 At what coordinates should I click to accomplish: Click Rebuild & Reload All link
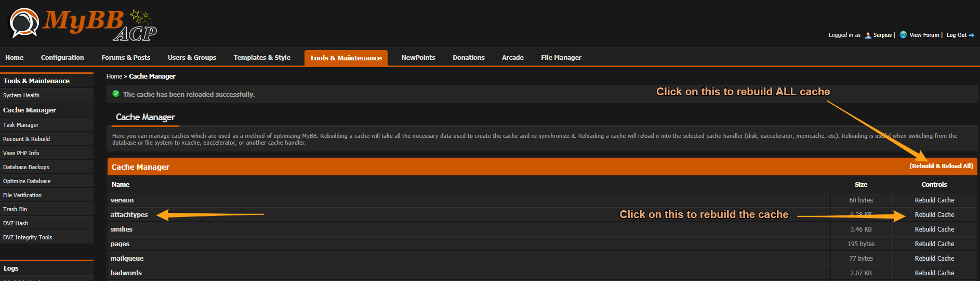[941, 166]
